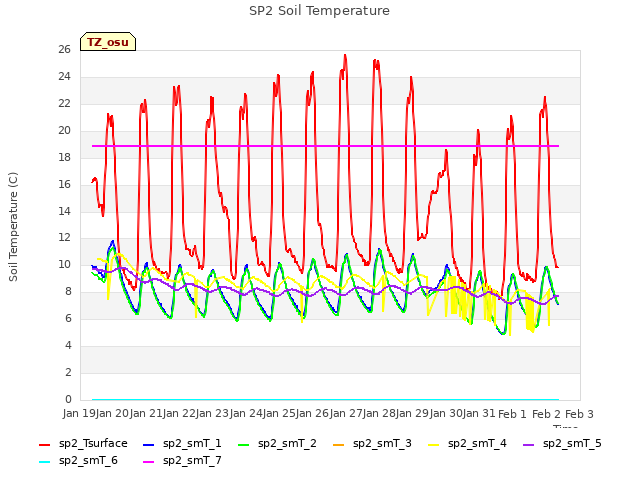The image size is (640, 480).
Task: Click the cyan sp2_smT_6 legend swatch
Action: [x=44, y=462]
